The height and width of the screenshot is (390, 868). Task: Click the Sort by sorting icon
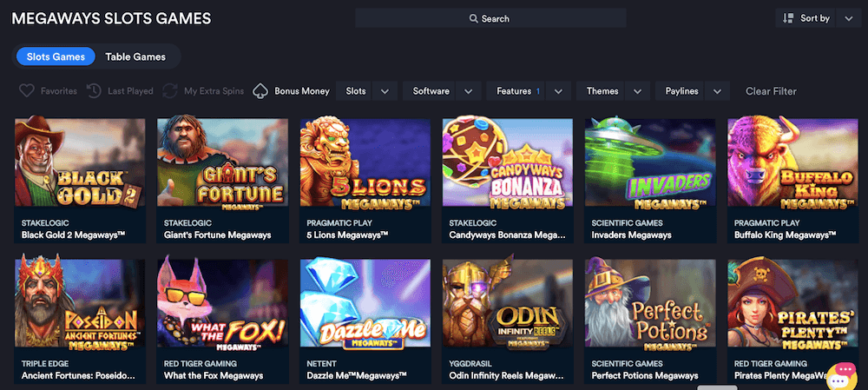788,18
